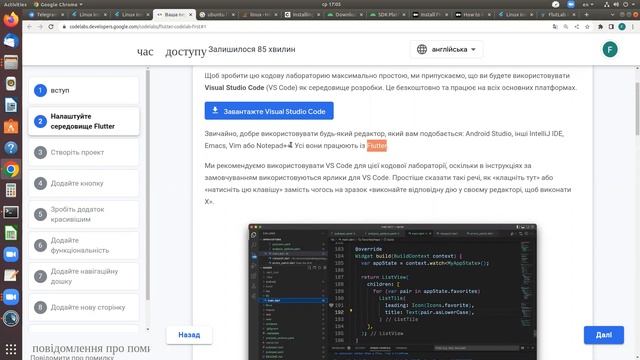Click the share icon in address bar
640x360 pixels.
pyautogui.click(x=576, y=27)
